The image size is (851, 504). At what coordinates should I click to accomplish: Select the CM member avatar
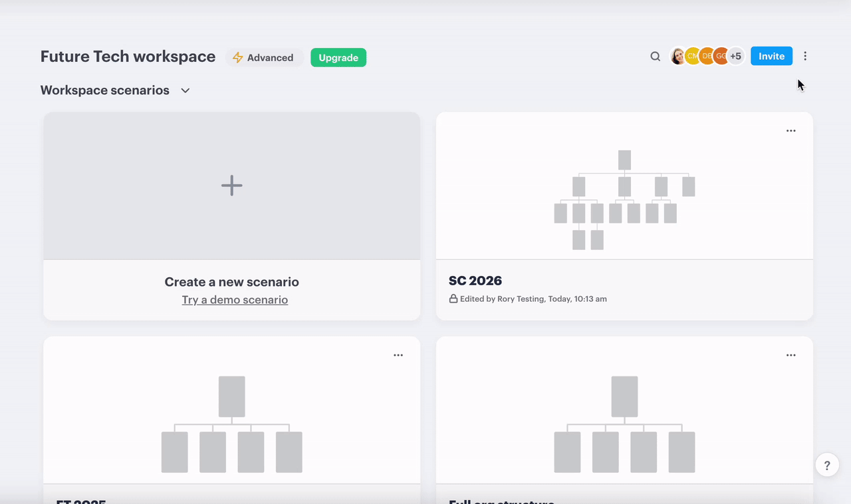pyautogui.click(x=692, y=57)
